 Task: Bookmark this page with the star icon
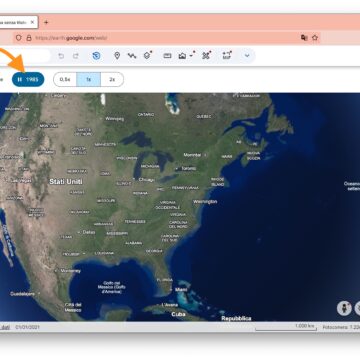(315, 38)
